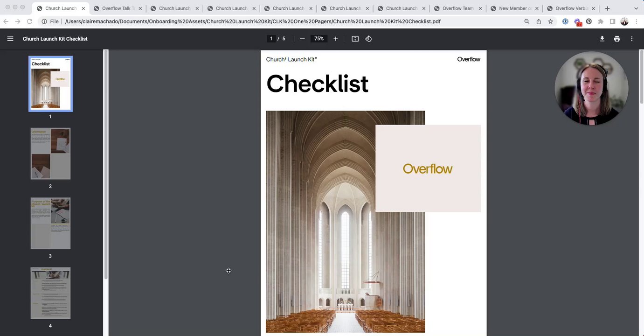Close the active first Church Launch tab
644x336 pixels.
[83, 8]
